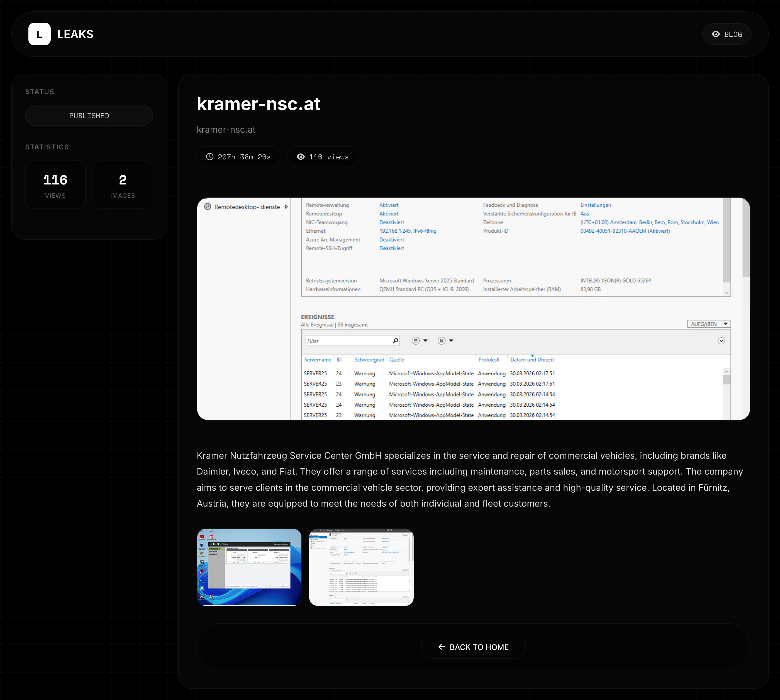The height and width of the screenshot is (700, 780).
Task: Click the Remotedesktop-dienste sidebar icon
Action: 208,206
